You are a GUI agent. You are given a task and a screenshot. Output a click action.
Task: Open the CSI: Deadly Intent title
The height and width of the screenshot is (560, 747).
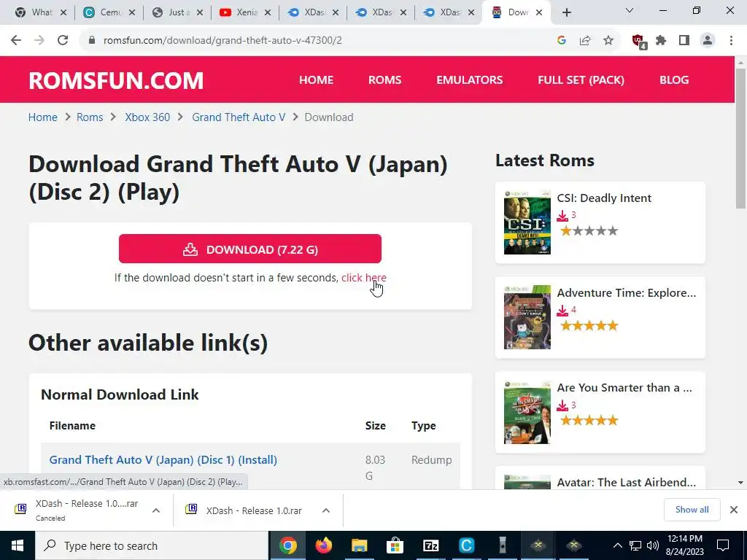click(x=604, y=198)
